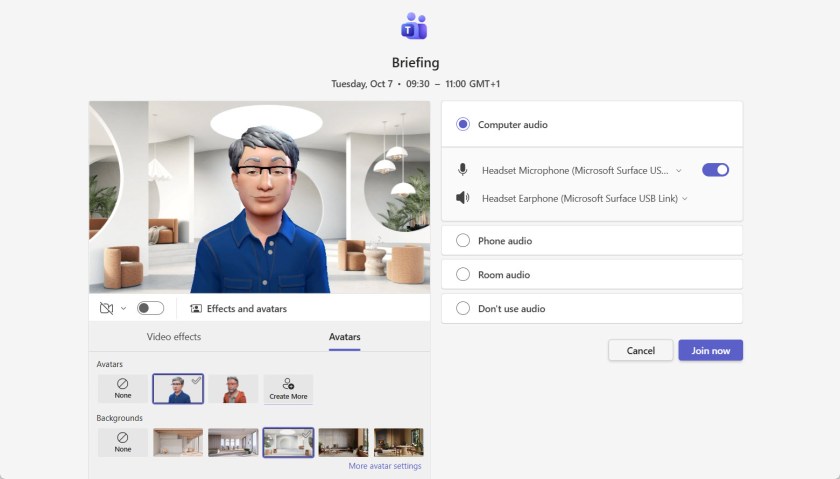This screenshot has height=479, width=840.
Task: Select the Computer audio radio button
Action: coord(463,124)
